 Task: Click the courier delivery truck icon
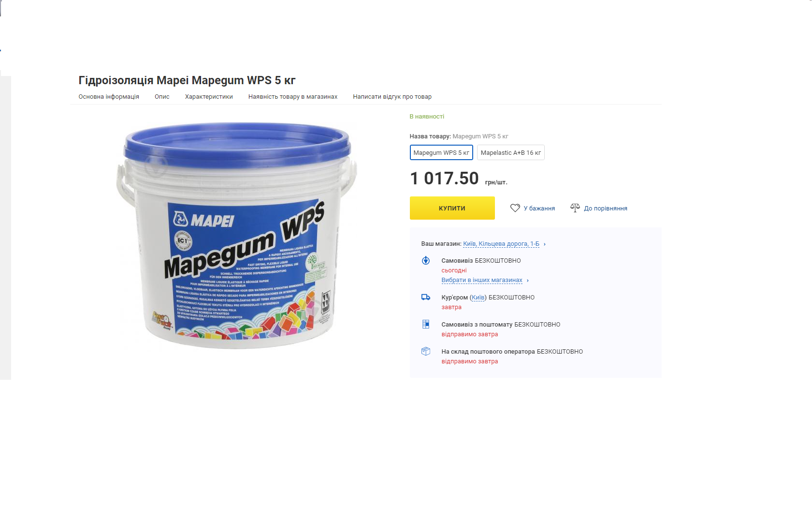pos(426,297)
